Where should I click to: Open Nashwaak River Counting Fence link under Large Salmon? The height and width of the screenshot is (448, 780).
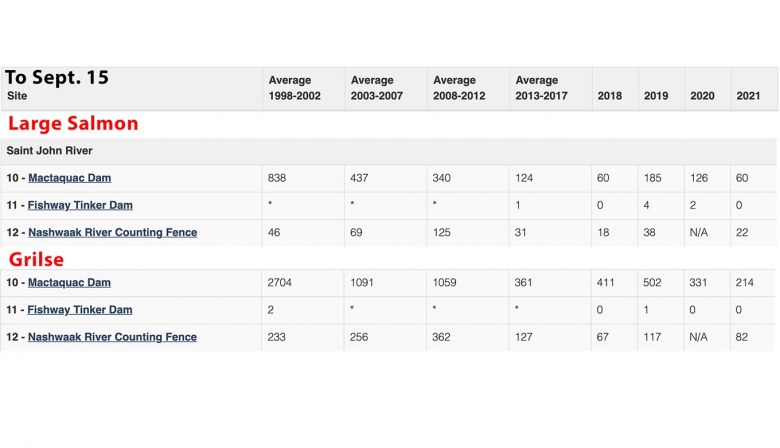[x=112, y=232]
